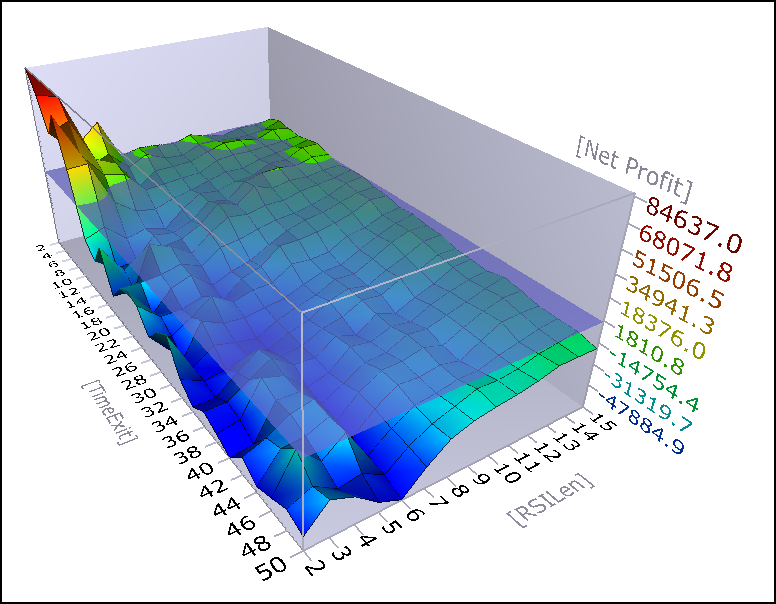Click TimeExit tick label 40
Viewport: 776px width, 604px height.
pyautogui.click(x=200, y=474)
